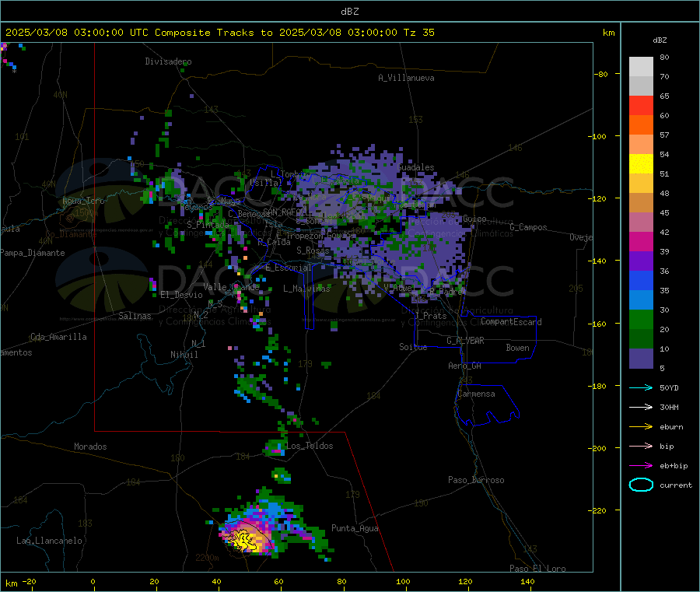This screenshot has height=592, width=700.
Task: Click the -20 tick on horizontal axis
Action: (x=29, y=581)
